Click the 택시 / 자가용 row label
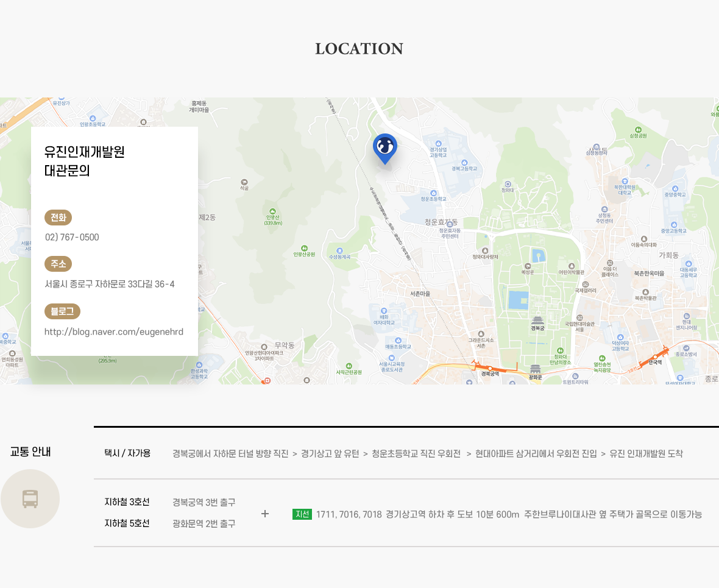The image size is (719, 588). point(127,453)
